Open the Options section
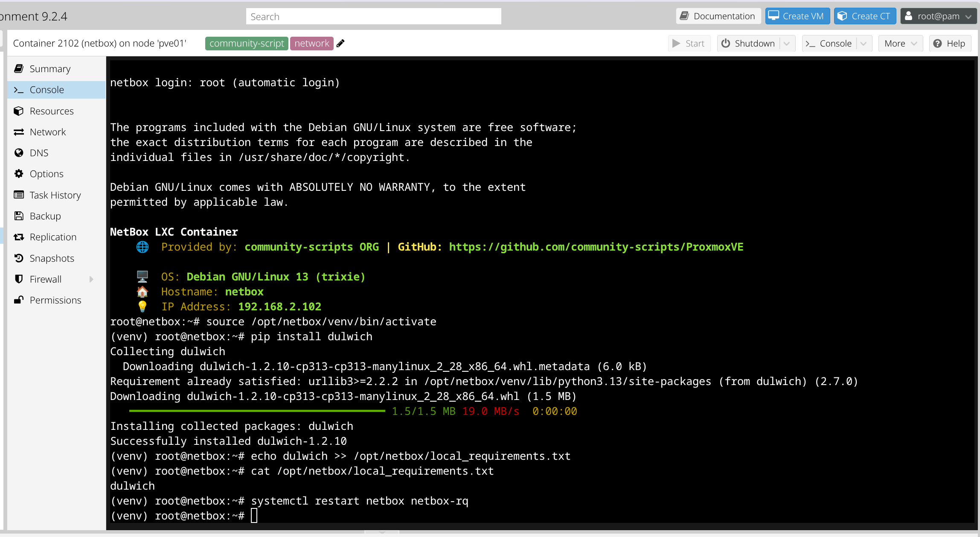 coord(56,174)
